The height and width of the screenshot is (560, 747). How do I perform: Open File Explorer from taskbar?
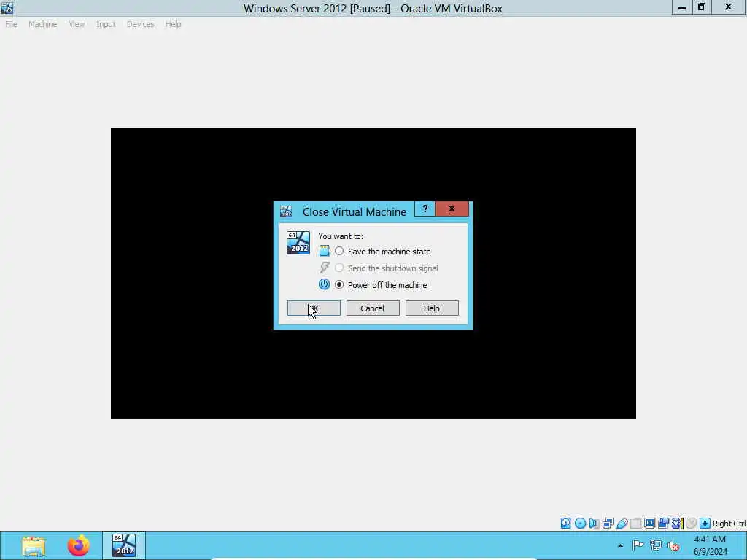pyautogui.click(x=34, y=545)
